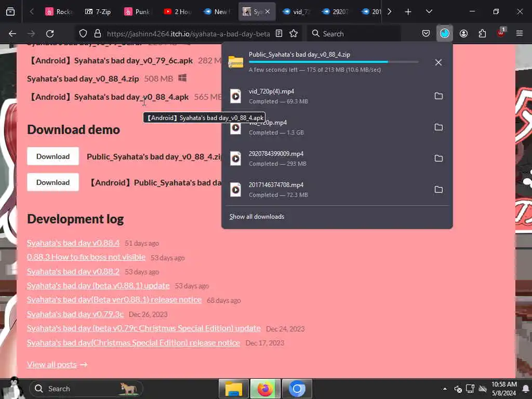532x399 pixels.
Task: Open Firefox View icon in tab bar
Action: click(10, 12)
